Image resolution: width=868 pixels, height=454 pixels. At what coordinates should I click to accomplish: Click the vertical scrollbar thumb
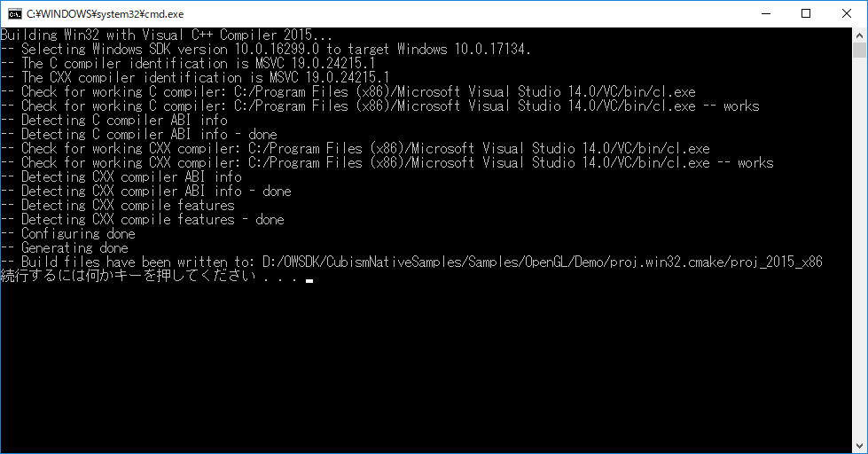pyautogui.click(x=859, y=50)
